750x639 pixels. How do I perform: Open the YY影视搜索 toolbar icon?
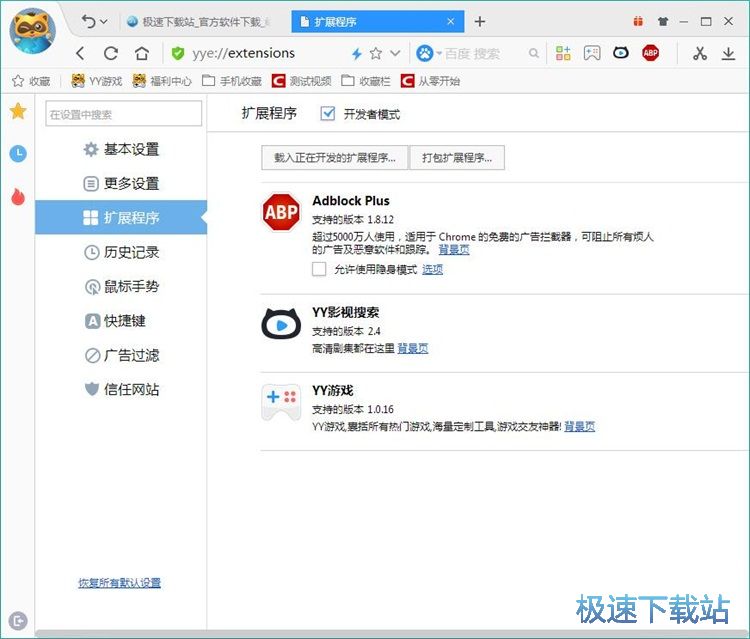pyautogui.click(x=621, y=53)
